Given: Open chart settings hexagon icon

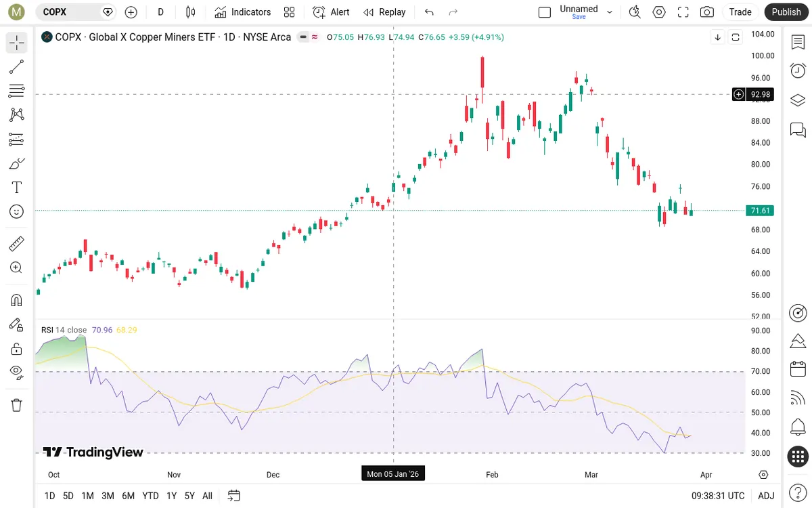Looking at the screenshot, I should click(x=659, y=12).
